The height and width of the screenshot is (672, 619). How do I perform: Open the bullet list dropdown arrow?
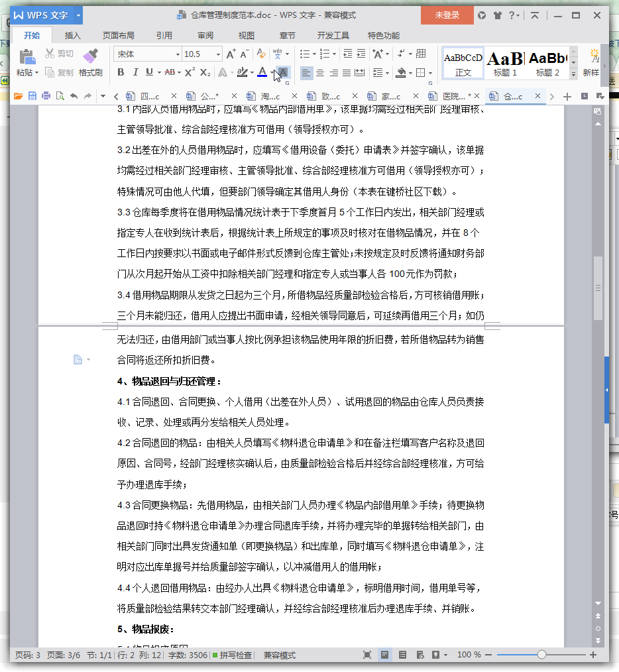(x=314, y=54)
